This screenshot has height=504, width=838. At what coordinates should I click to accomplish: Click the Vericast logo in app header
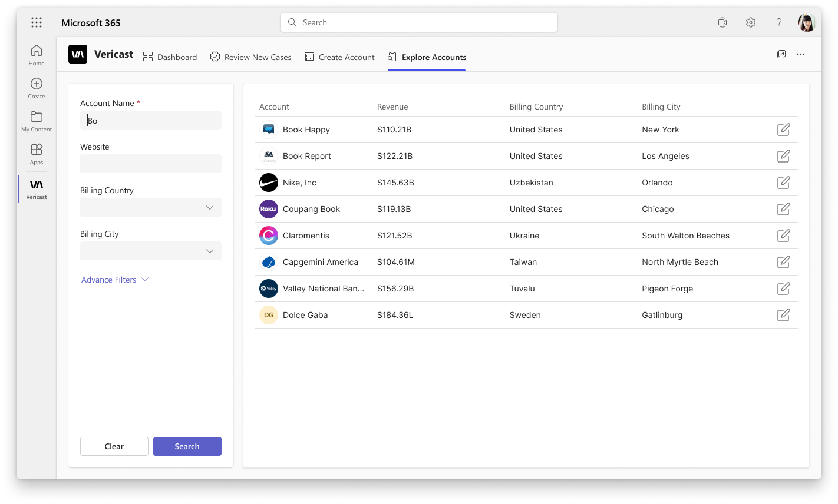[x=78, y=54]
